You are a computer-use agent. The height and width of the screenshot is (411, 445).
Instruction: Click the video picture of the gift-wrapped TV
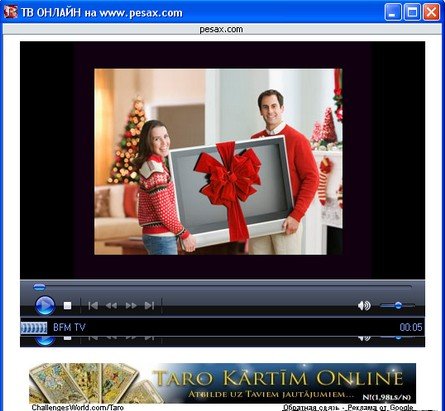[x=218, y=162]
